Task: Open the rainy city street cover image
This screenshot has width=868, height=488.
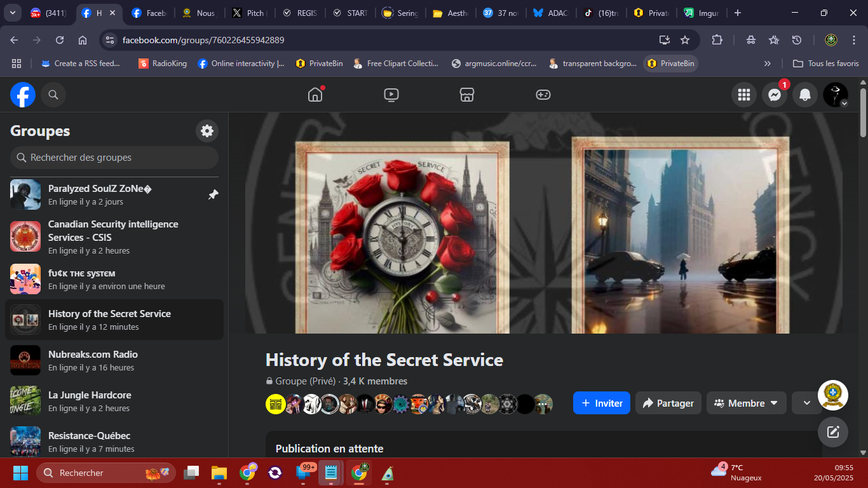Action: point(681,234)
